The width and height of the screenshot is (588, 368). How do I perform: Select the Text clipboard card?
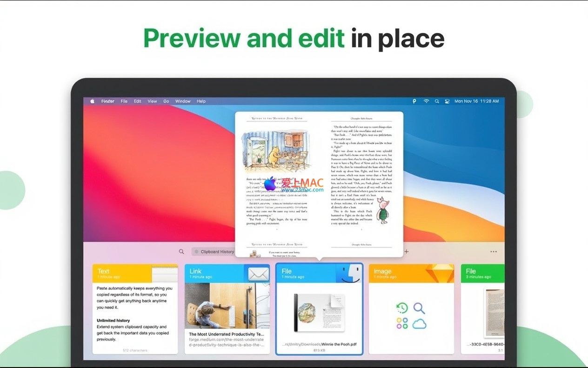(135, 309)
